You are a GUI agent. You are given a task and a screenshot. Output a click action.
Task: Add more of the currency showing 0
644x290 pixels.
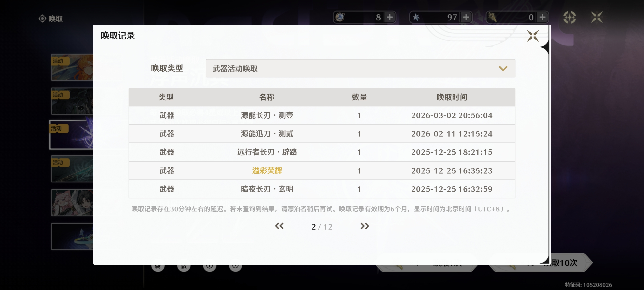tap(542, 17)
